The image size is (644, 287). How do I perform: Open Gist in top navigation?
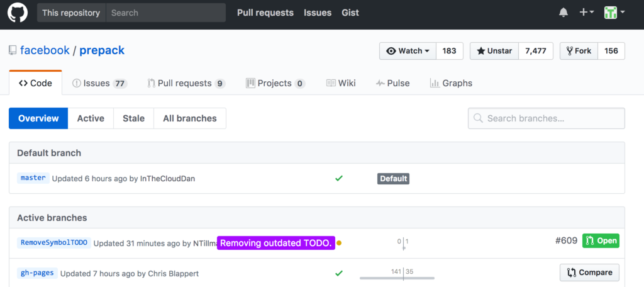click(350, 13)
